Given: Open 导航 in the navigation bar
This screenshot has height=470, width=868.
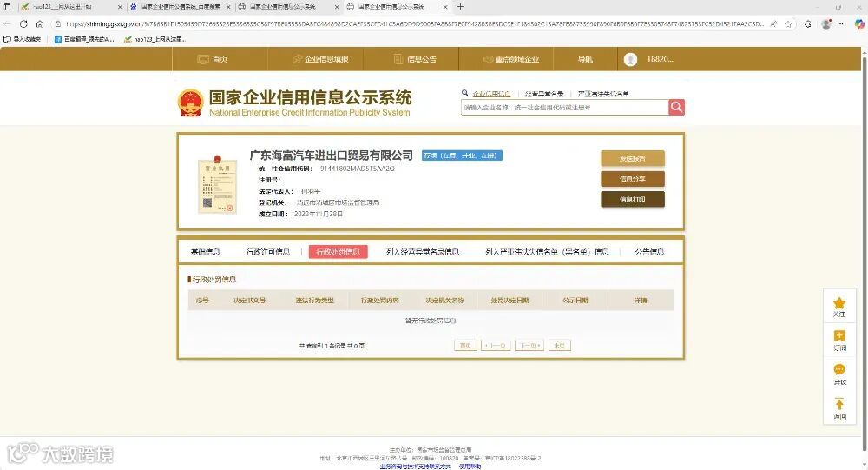Looking at the screenshot, I should (x=585, y=59).
